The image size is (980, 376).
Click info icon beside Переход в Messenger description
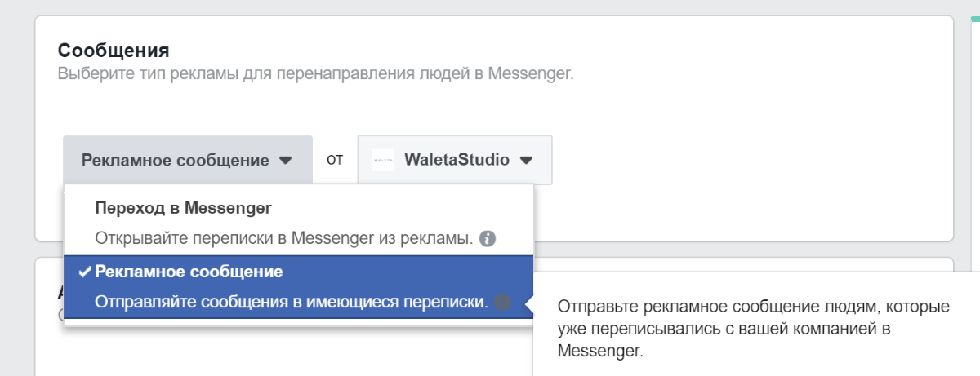pos(488,239)
